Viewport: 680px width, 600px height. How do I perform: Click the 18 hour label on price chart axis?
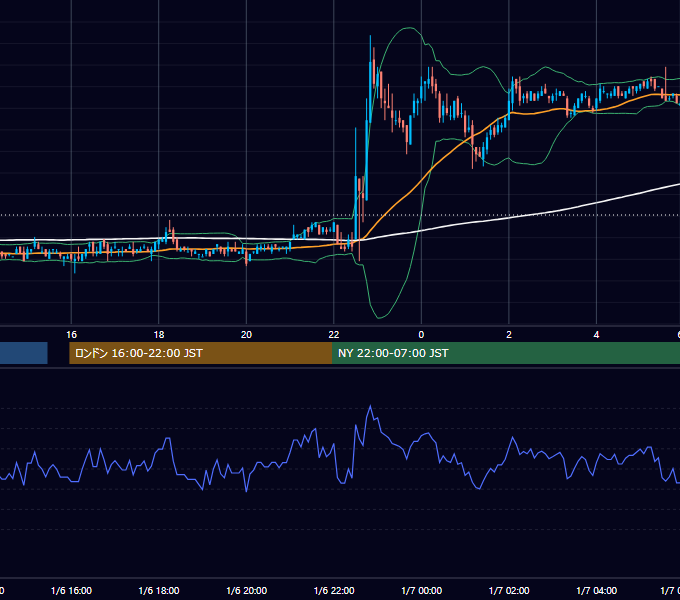[159, 335]
